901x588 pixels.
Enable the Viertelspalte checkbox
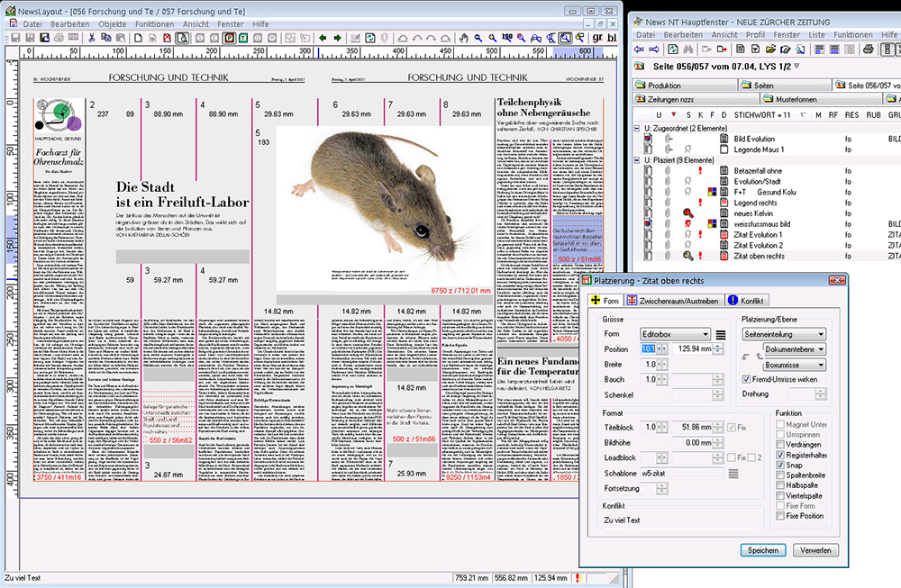coord(780,495)
